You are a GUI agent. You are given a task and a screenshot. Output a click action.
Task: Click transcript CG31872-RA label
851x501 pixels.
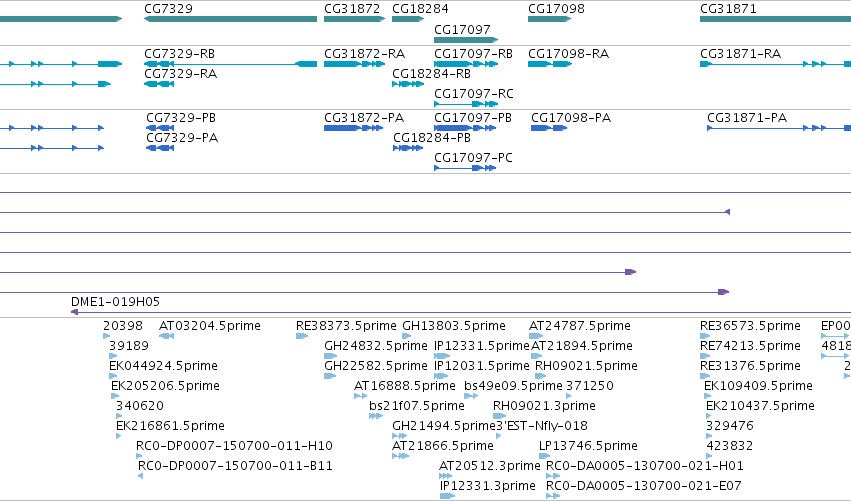point(364,54)
